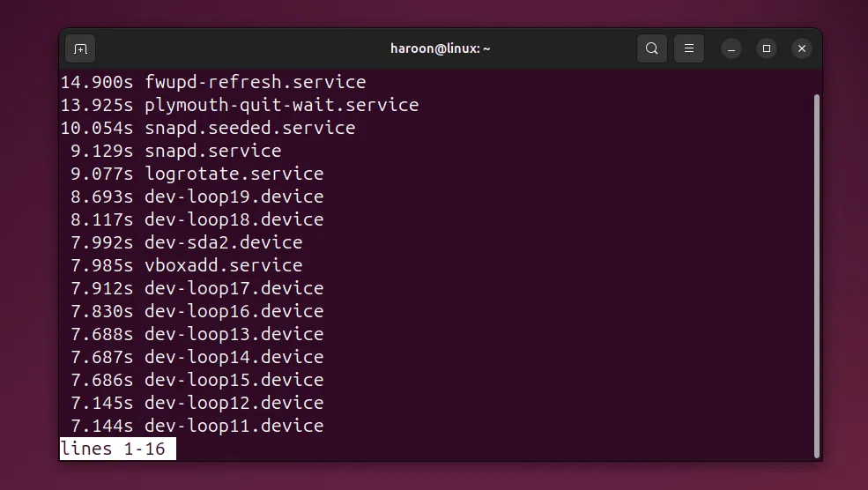Click the dev-loop11.device line

coord(234,426)
